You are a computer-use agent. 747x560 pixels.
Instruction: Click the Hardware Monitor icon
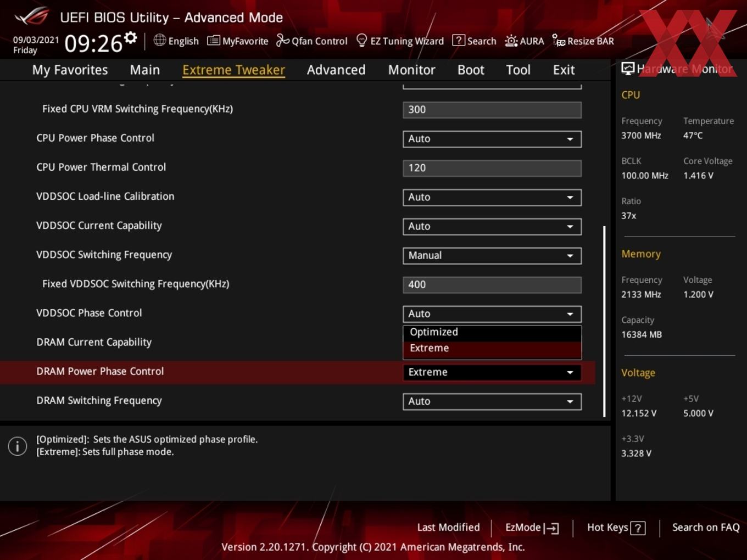pyautogui.click(x=628, y=69)
